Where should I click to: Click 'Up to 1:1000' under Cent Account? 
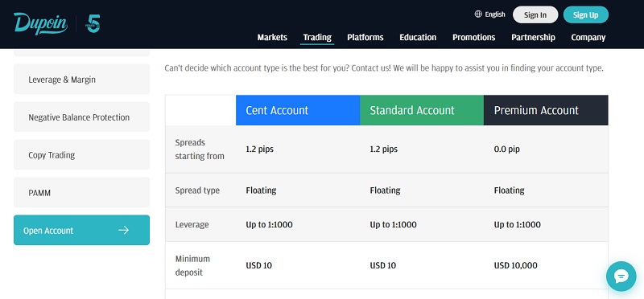coord(269,225)
